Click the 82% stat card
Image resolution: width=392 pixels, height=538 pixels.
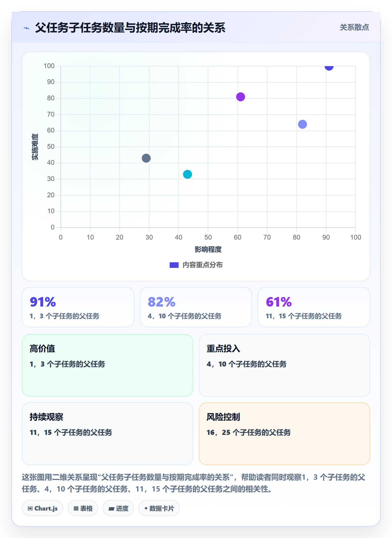click(x=196, y=307)
